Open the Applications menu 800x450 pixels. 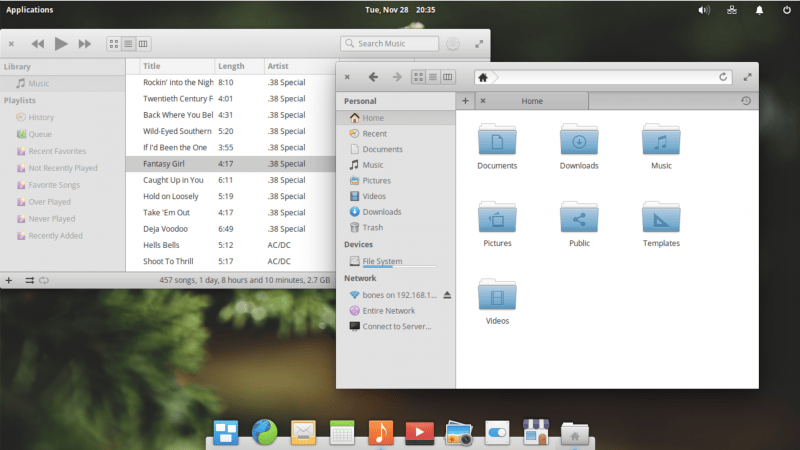pyautogui.click(x=30, y=10)
